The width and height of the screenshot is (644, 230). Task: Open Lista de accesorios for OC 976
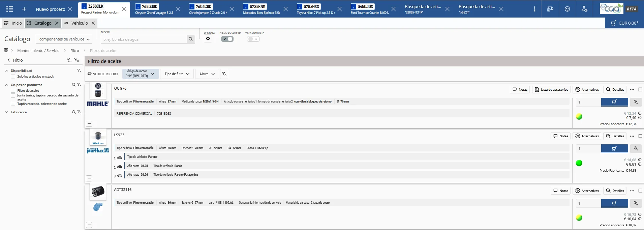[551, 90]
